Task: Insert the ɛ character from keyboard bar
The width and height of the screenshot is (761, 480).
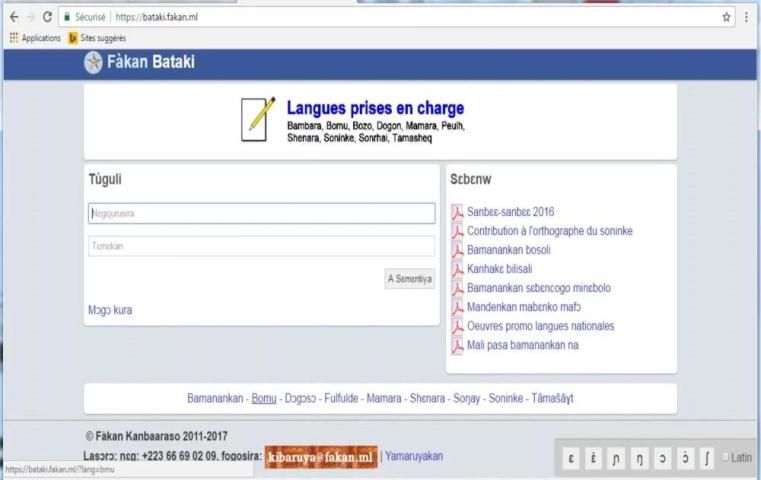Action: point(571,457)
